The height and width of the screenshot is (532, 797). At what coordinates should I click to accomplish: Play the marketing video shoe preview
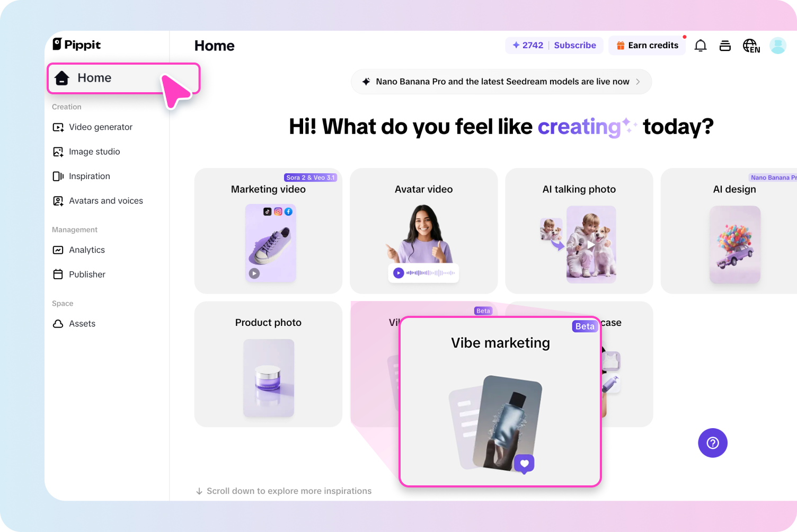tap(254, 273)
